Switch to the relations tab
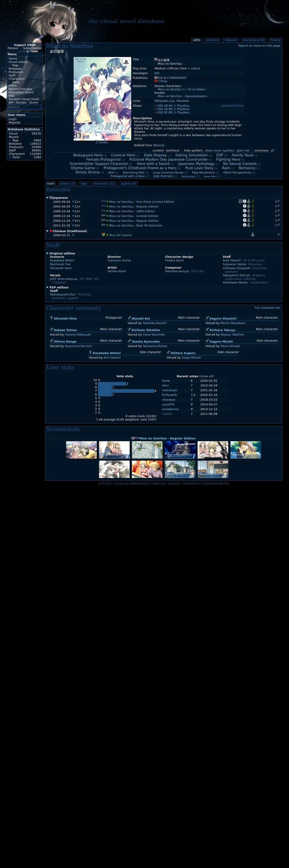The height and width of the screenshot is (868, 289). 212,40
